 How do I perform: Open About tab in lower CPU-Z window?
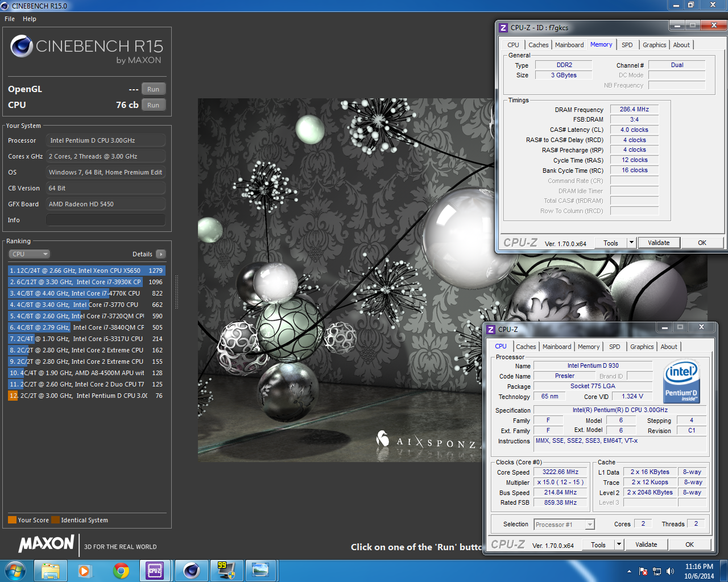pyautogui.click(x=669, y=347)
